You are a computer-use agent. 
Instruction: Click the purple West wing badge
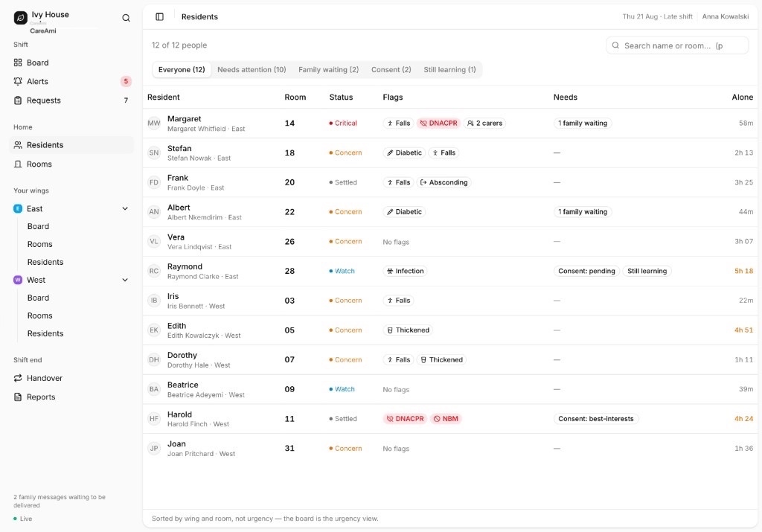point(18,281)
